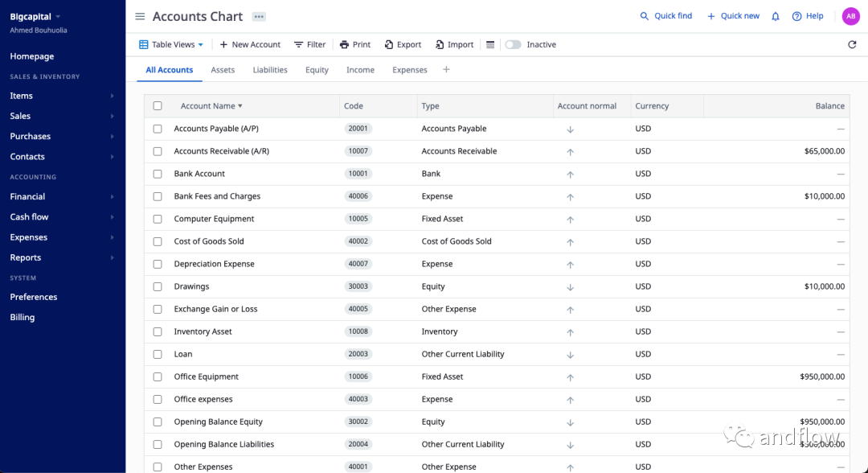Open the Table Views dropdown
This screenshot has width=868, height=473.
[x=171, y=45]
